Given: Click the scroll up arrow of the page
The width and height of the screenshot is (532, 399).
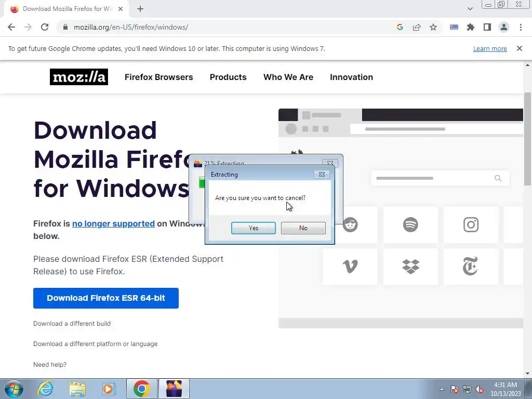Looking at the screenshot, I should click(528, 65).
